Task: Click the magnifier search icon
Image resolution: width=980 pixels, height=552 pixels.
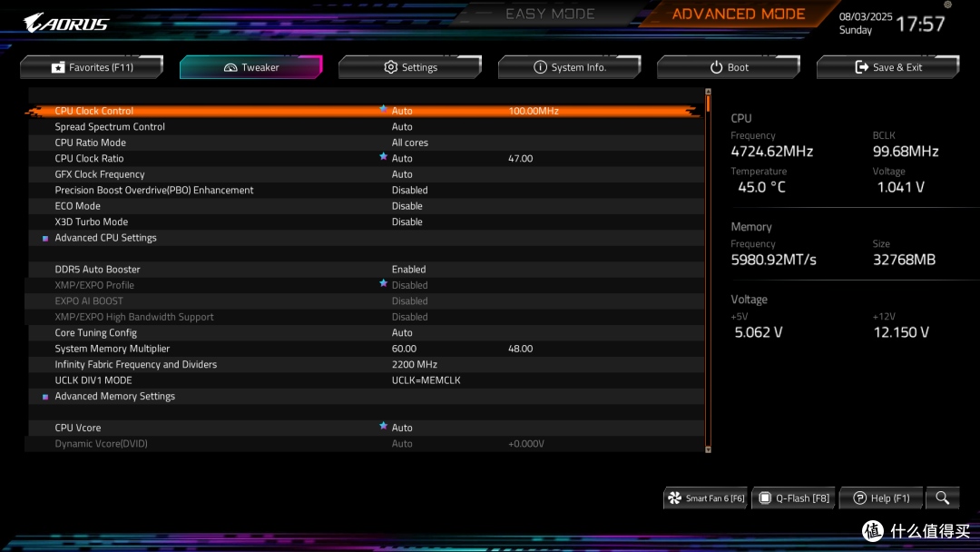Action: pyautogui.click(x=943, y=498)
